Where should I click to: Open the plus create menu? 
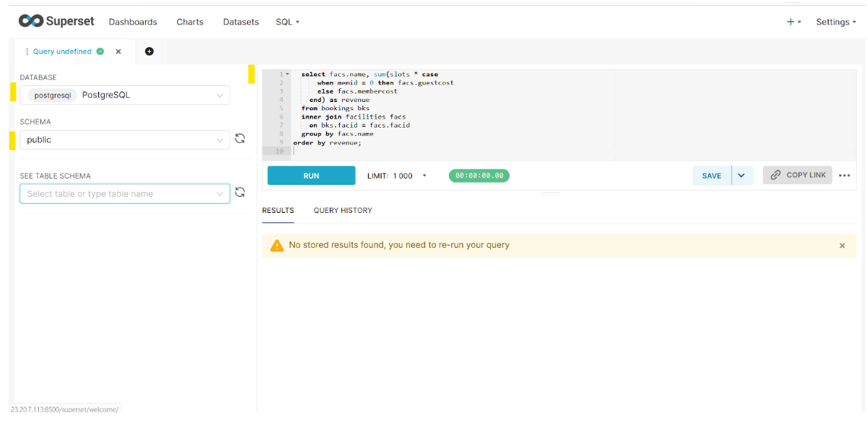(794, 22)
